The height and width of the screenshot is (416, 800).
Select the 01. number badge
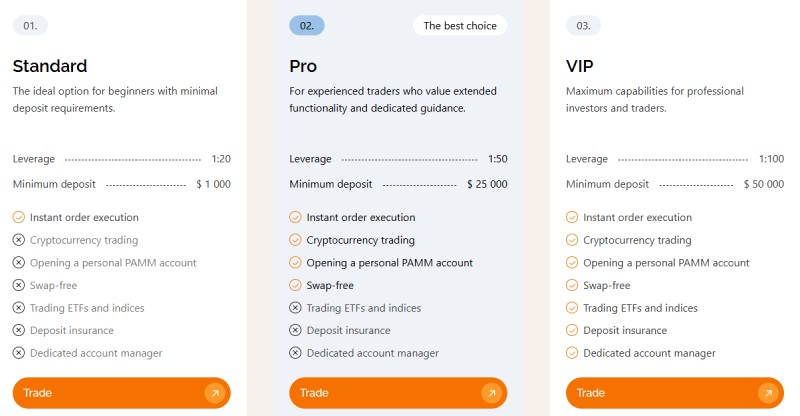31,25
